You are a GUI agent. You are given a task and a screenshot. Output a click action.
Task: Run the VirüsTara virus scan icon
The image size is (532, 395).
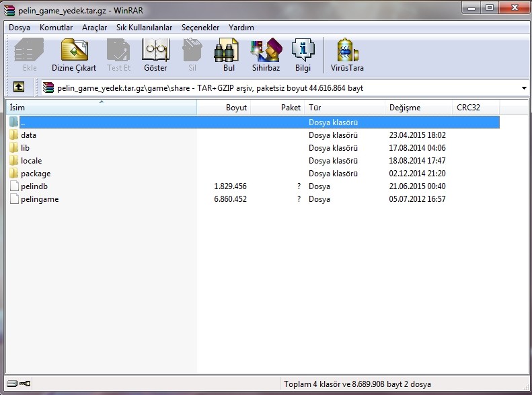click(x=347, y=50)
